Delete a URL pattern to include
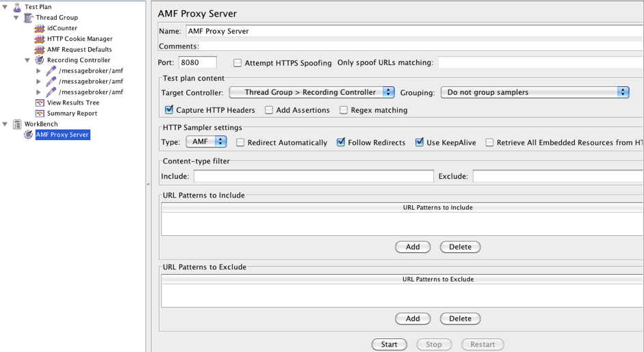644x352 pixels. 460,247
